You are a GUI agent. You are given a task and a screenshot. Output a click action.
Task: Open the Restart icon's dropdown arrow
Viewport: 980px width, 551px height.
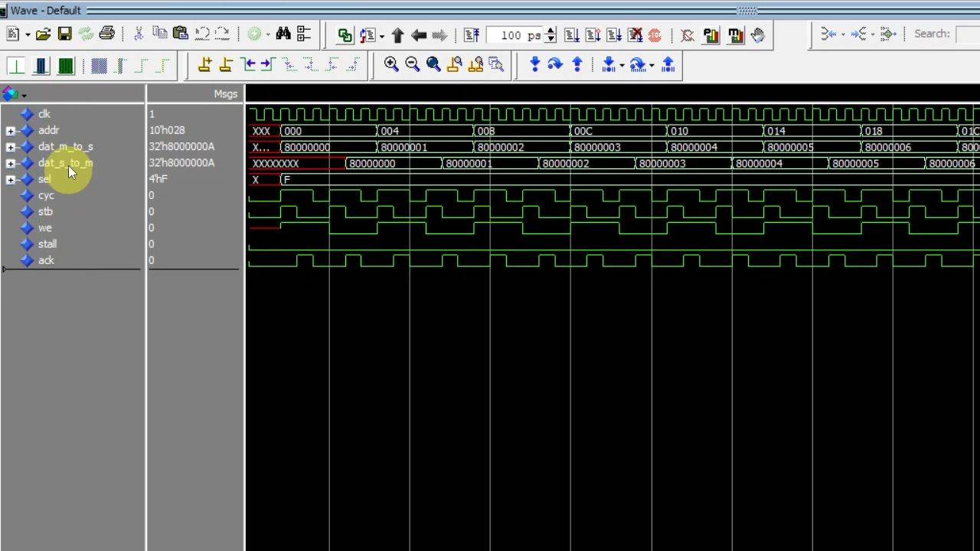[381, 36]
